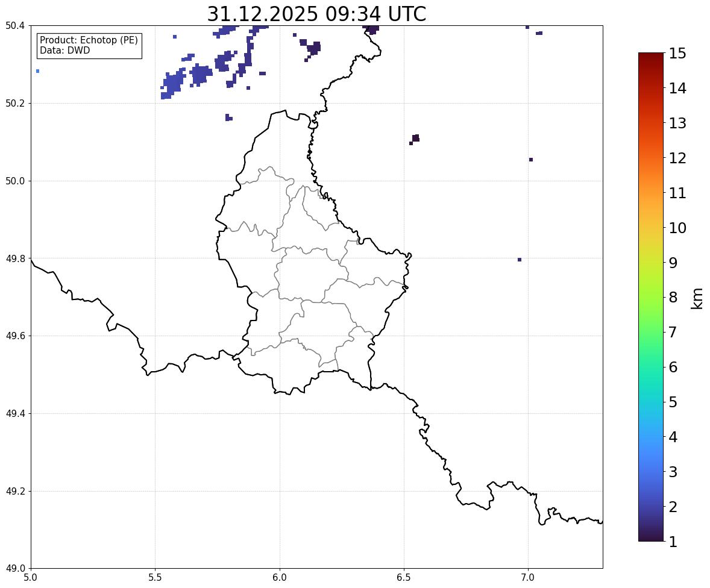The width and height of the screenshot is (710, 588).
Task: Click the colorbar tick label '1'
Action: pyautogui.click(x=673, y=542)
